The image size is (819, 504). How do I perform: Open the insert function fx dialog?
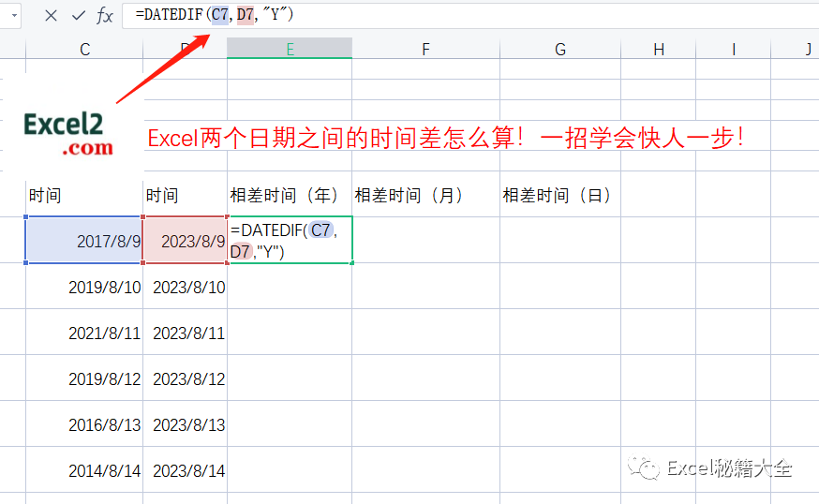coord(104,16)
